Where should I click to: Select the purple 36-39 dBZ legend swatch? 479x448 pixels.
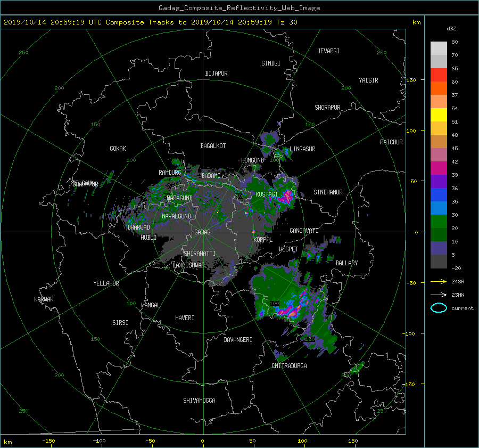[x=439, y=182]
